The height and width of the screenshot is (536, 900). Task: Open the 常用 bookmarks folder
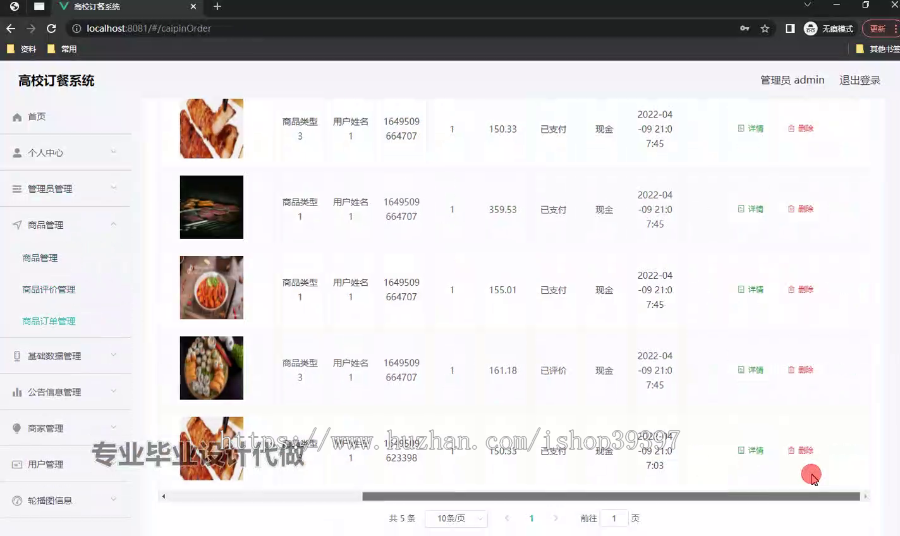(x=62, y=49)
